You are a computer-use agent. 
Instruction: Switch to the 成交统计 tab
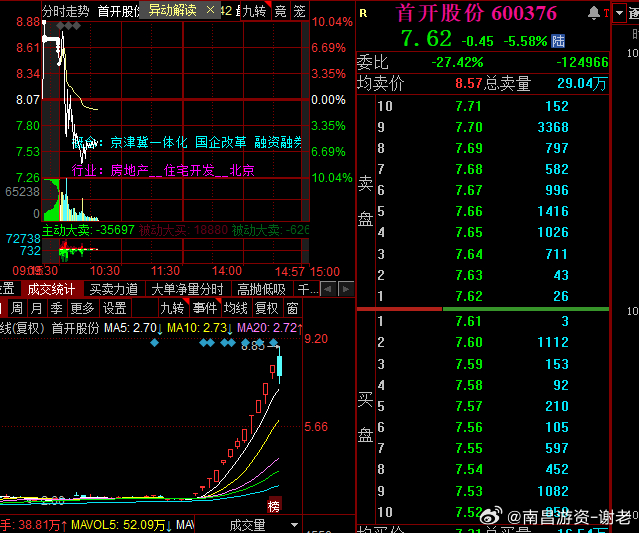click(x=51, y=289)
